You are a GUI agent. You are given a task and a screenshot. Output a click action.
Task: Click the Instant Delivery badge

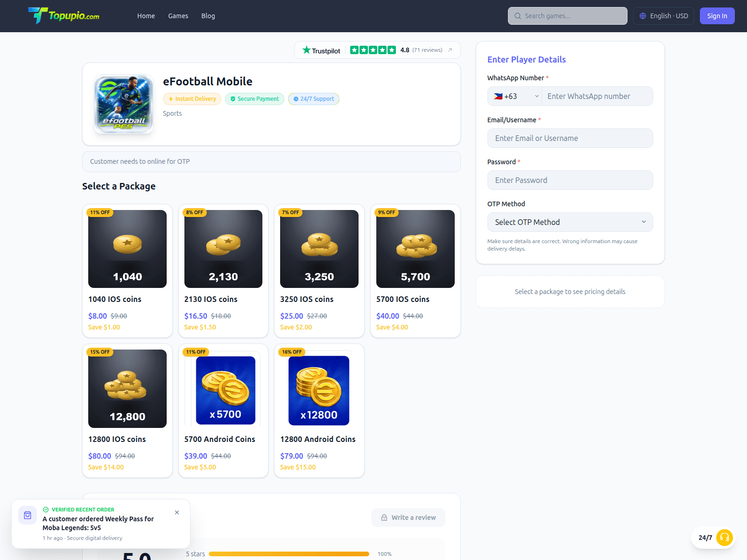(192, 99)
